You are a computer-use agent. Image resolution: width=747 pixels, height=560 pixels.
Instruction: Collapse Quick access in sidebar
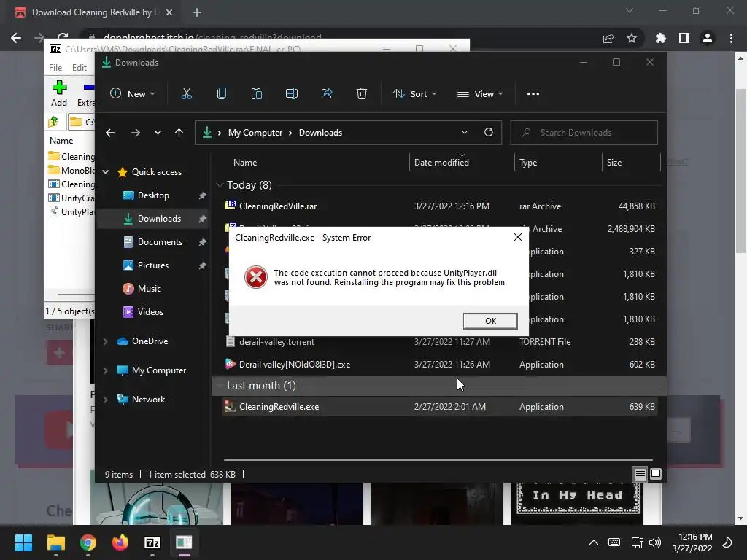coord(106,172)
